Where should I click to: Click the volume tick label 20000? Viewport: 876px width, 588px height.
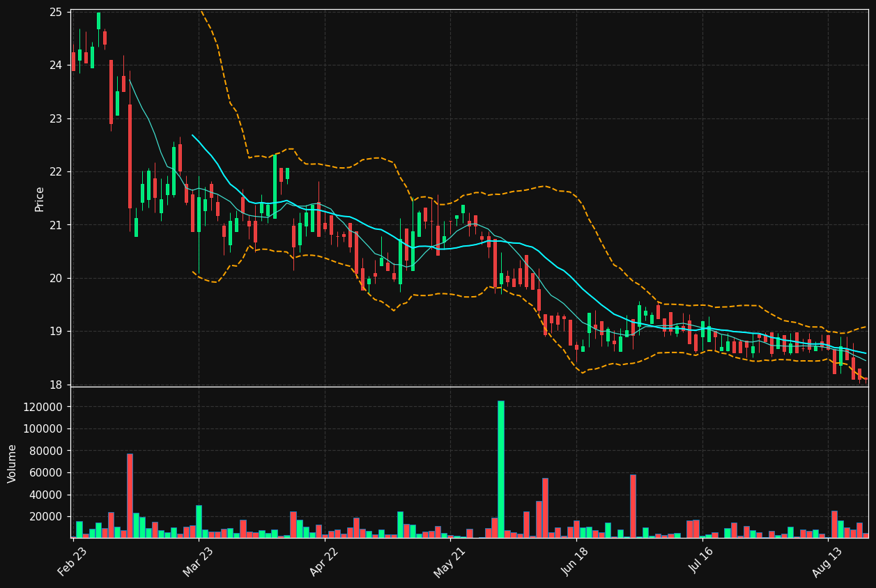(x=46, y=517)
